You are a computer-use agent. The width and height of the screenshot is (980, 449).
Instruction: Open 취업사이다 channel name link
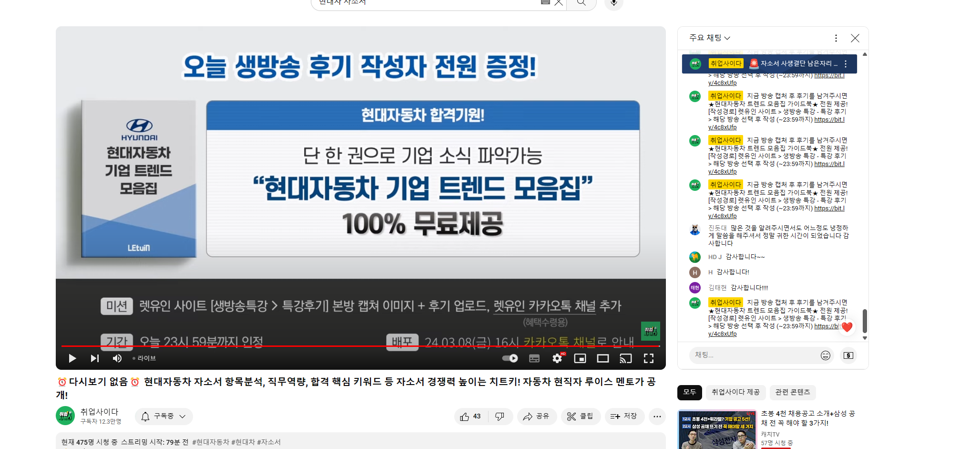pos(99,412)
